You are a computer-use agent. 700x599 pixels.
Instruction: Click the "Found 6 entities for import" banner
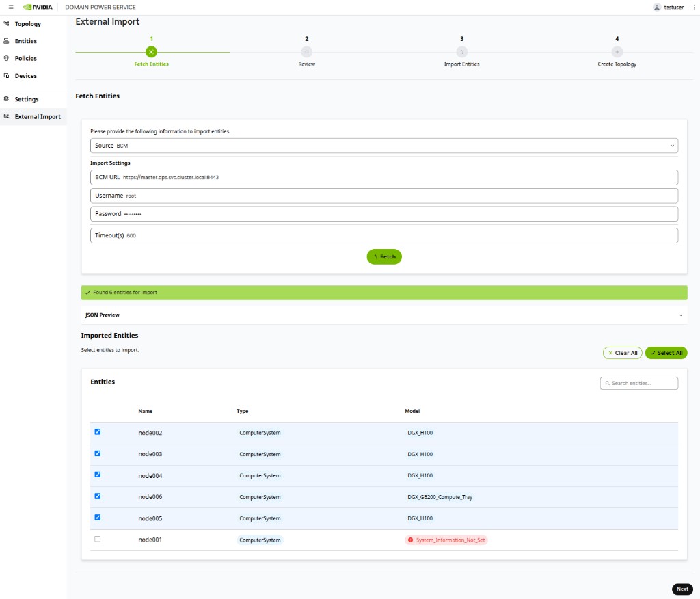coord(384,293)
